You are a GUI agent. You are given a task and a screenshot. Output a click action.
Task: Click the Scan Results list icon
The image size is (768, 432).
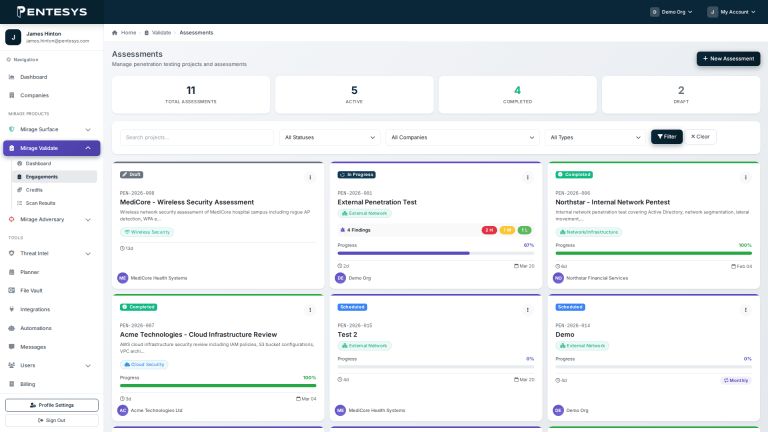(x=20, y=203)
